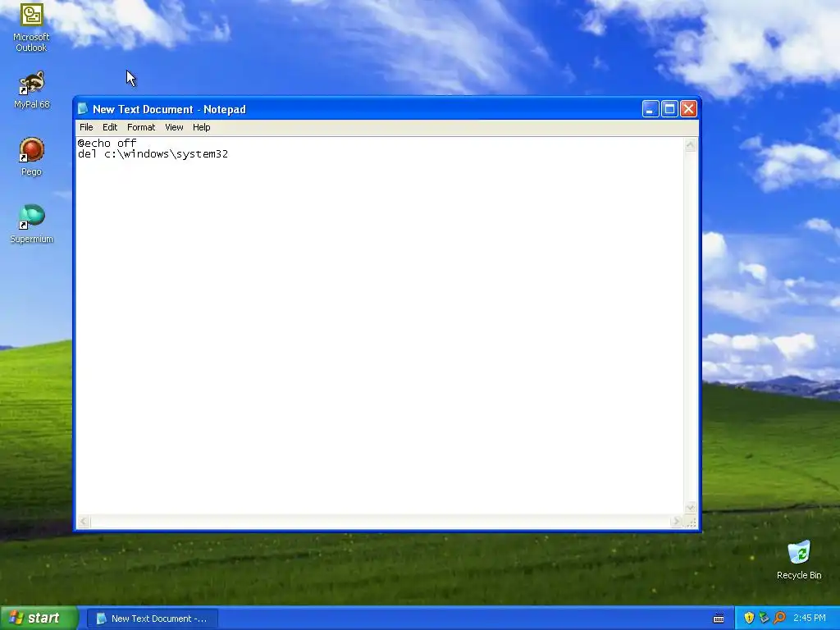The width and height of the screenshot is (840, 630).
Task: Open the Help menu in Notepad
Action: [202, 127]
